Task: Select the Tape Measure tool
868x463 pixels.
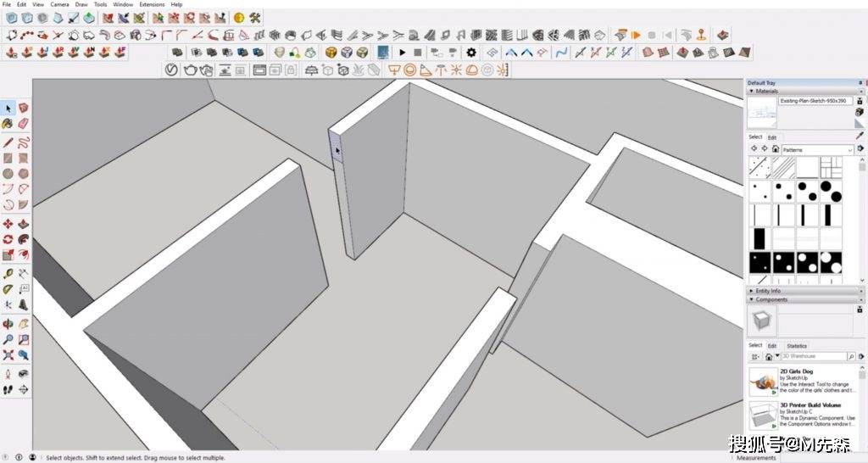Action: pos(8,274)
